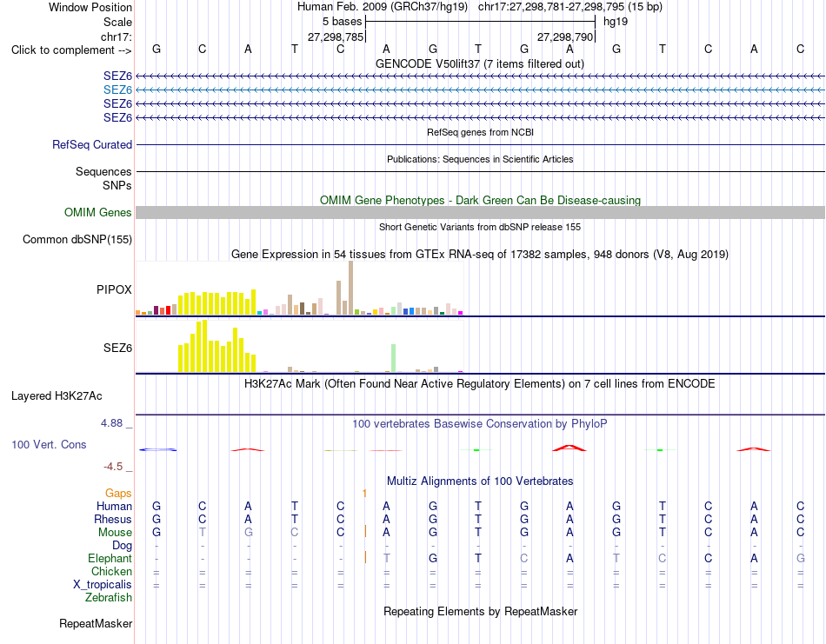The width and height of the screenshot is (826, 644).
Task: Click the SNPs track label
Action: point(117,185)
